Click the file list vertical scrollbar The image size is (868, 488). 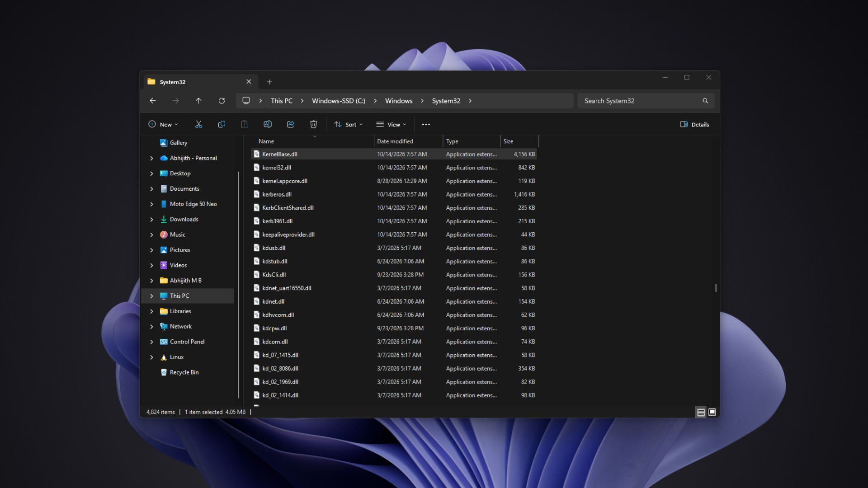click(x=716, y=288)
